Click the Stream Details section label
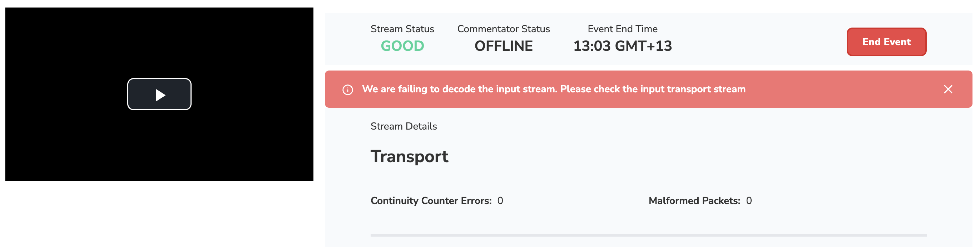Screen dimensions: 980x247 pos(404,126)
